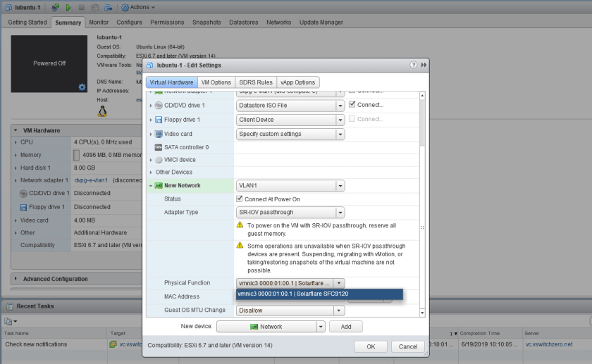Collapse the New Network section

(151, 186)
